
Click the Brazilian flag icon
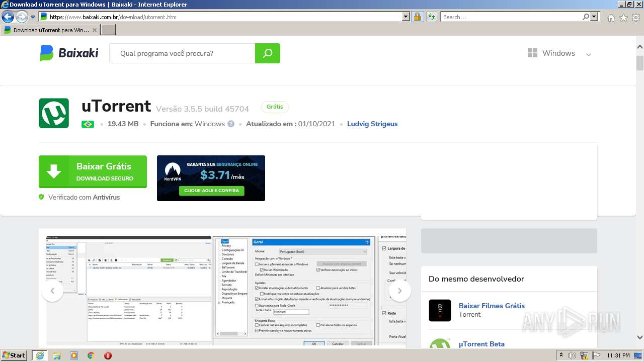point(88,124)
